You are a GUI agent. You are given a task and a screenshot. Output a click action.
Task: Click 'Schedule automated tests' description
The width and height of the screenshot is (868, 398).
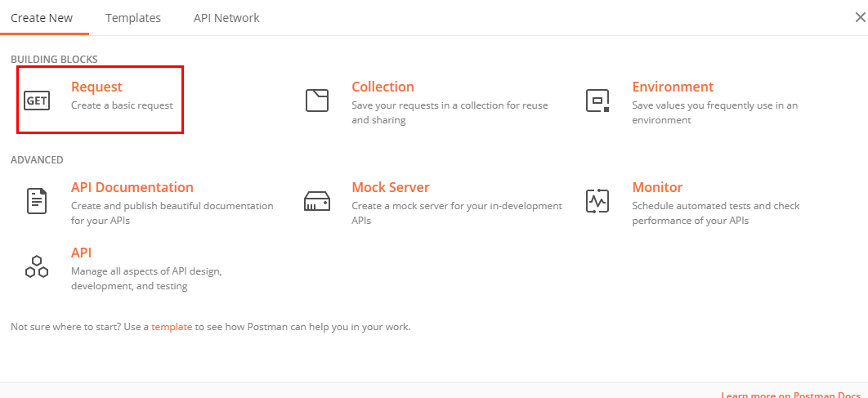click(716, 212)
